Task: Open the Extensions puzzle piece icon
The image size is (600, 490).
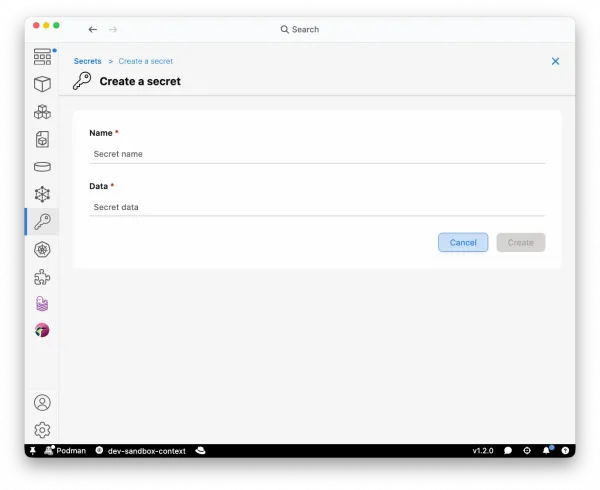Action: pyautogui.click(x=42, y=277)
